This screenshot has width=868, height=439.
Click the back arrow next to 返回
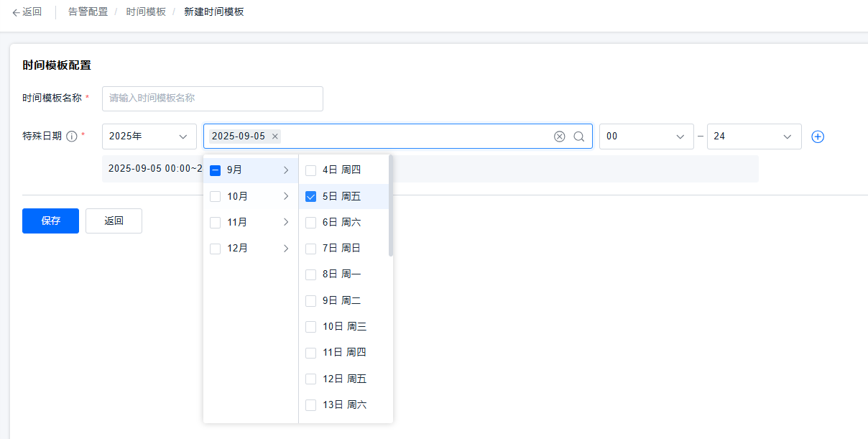pyautogui.click(x=14, y=11)
